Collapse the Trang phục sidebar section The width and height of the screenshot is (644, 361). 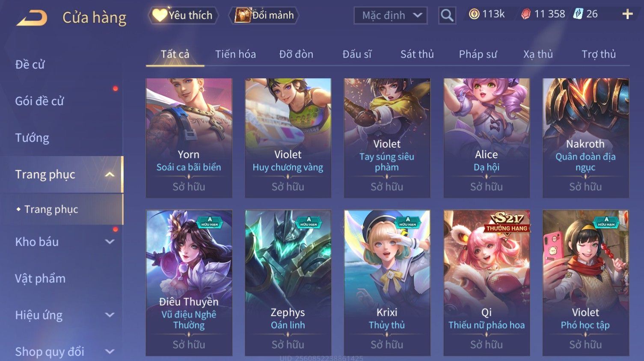point(110,175)
